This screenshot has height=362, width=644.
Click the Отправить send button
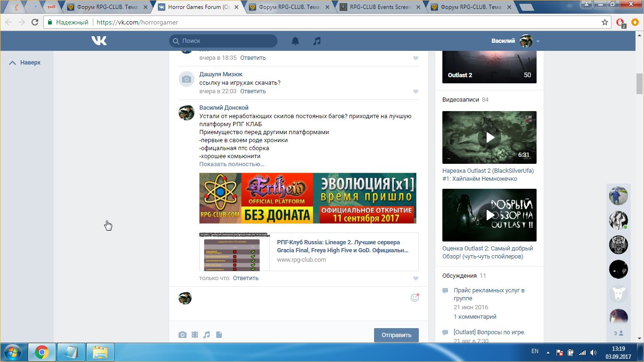pyautogui.click(x=396, y=335)
